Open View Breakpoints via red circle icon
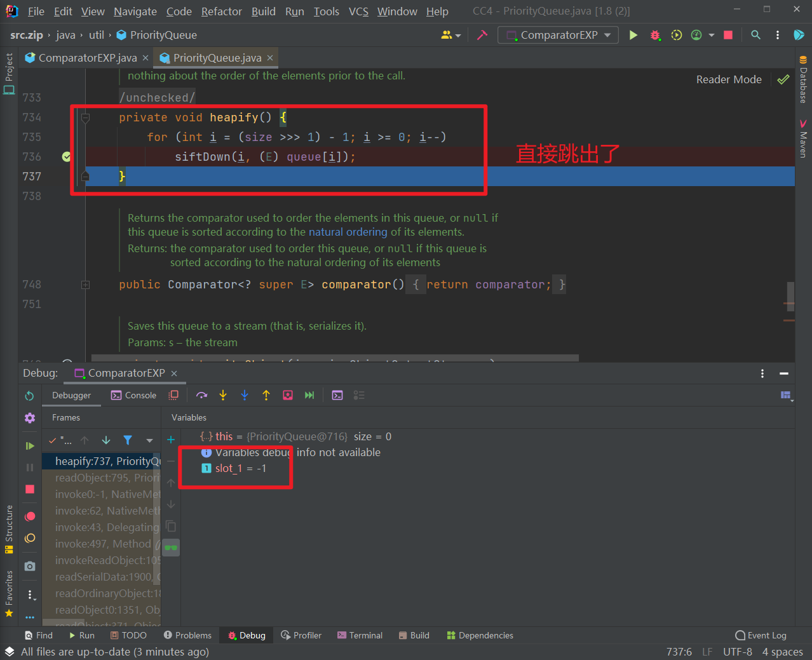Viewport: 812px width, 660px height. pos(29,516)
